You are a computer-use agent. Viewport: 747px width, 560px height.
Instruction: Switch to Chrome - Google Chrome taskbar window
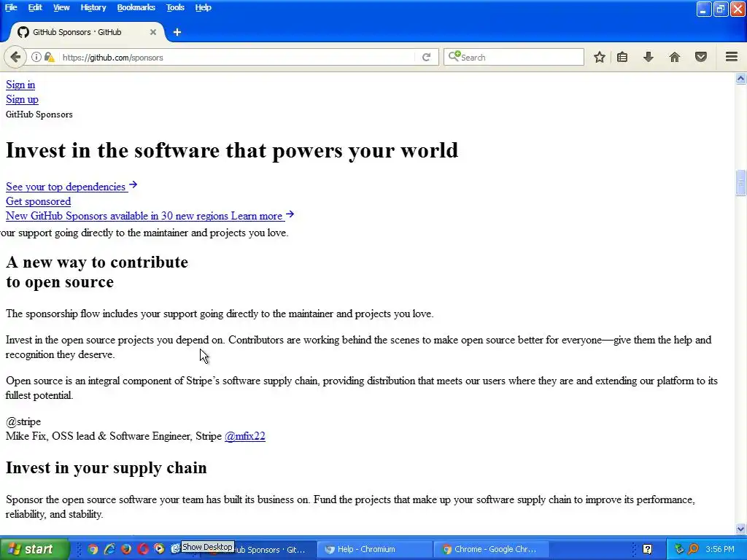(491, 549)
